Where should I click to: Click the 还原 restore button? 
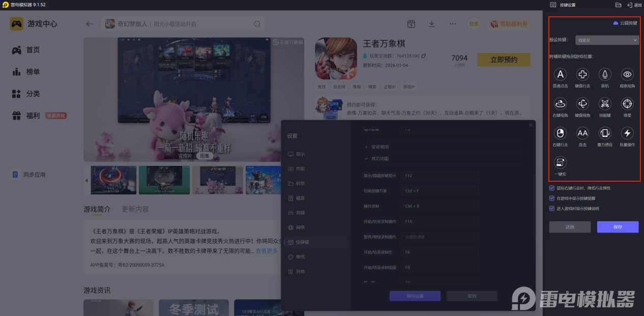click(x=570, y=227)
